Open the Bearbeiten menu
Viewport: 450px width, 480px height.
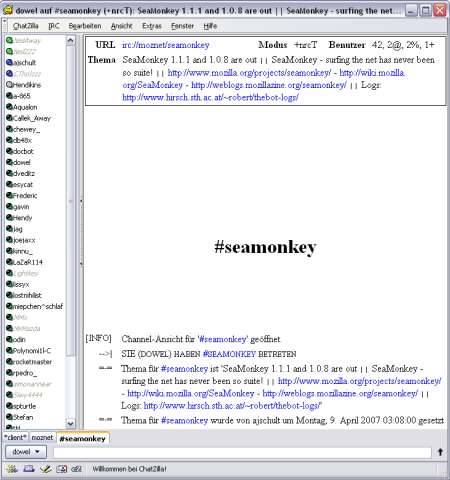(x=85, y=26)
